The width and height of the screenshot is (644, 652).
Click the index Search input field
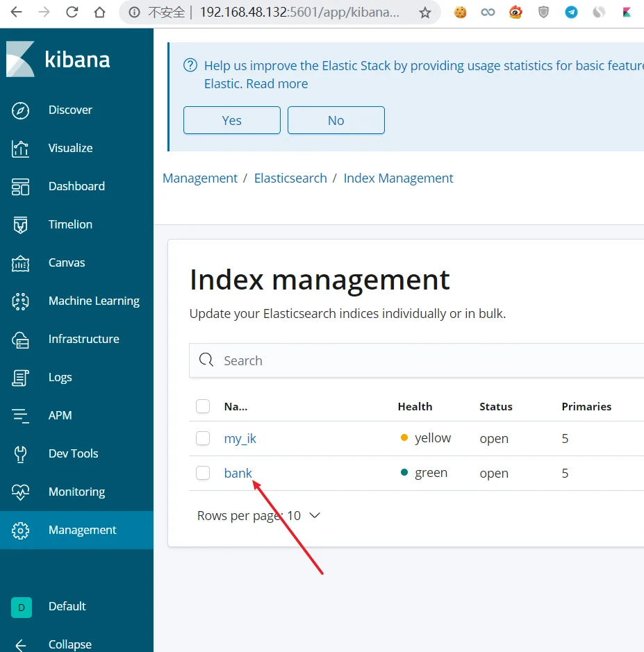click(416, 360)
